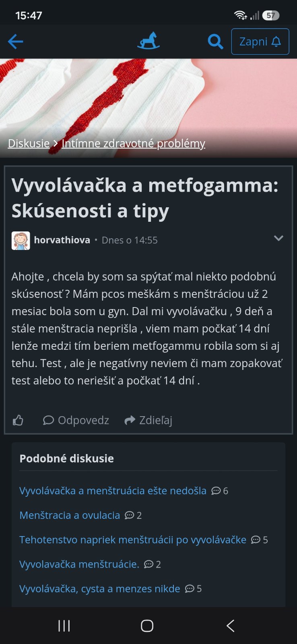Share the post via Zdieľaj
297x644 pixels.
[148, 420]
